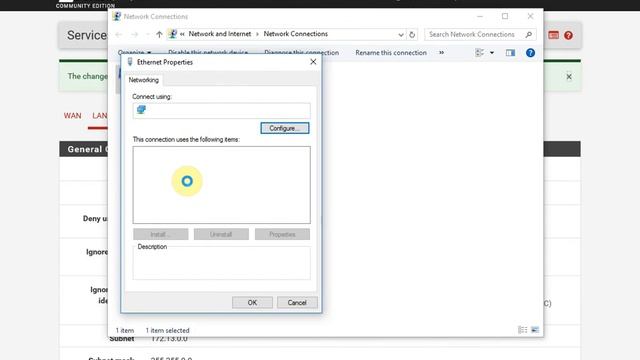Navigate forward in Network Connections window
The width and height of the screenshot is (640, 360).
[135, 35]
